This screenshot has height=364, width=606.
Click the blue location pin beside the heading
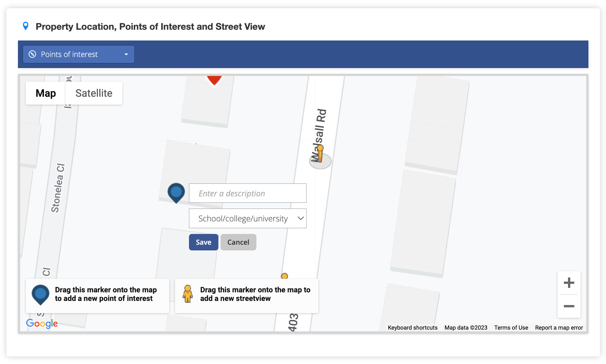tap(25, 26)
